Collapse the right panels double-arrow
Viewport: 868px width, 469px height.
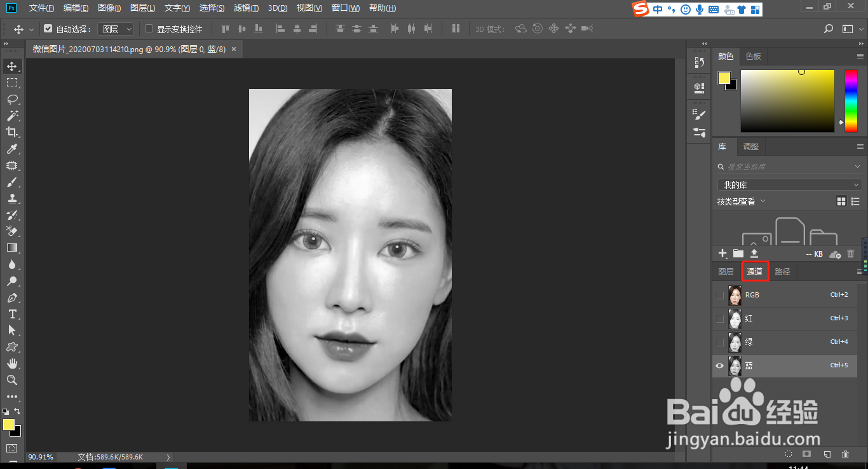coord(860,43)
